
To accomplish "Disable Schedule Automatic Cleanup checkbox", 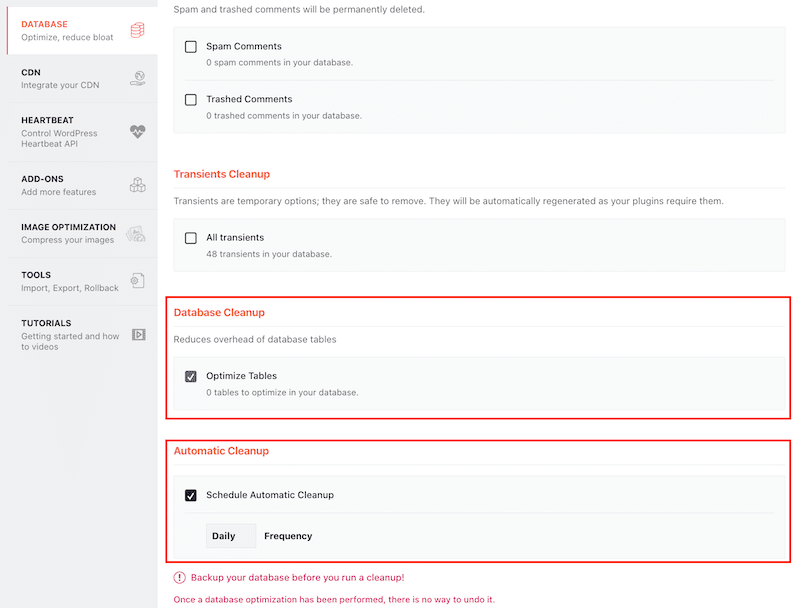I will pos(191,495).
